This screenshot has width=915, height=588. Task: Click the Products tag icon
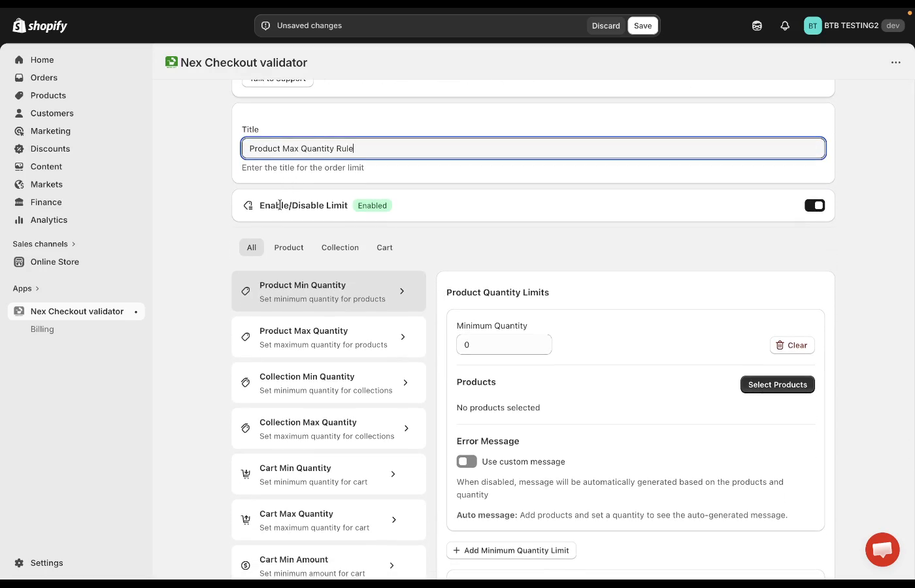pyautogui.click(x=19, y=95)
